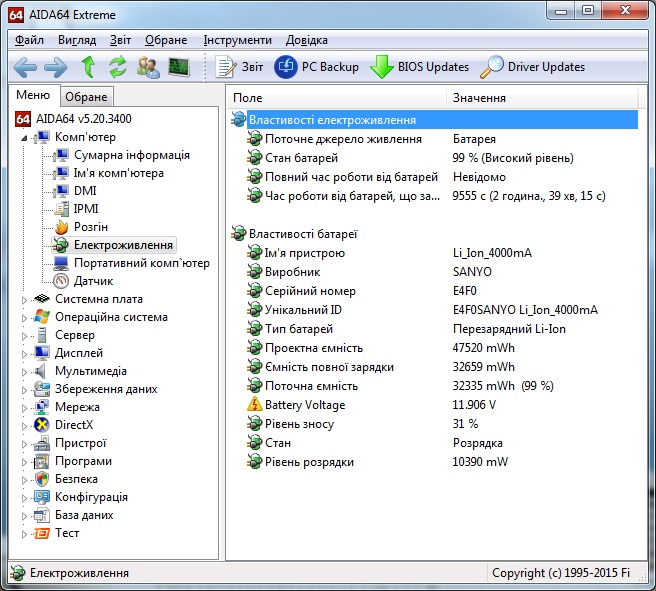Click the Значення column header
The width and height of the screenshot is (656, 591).
pyautogui.click(x=542, y=98)
